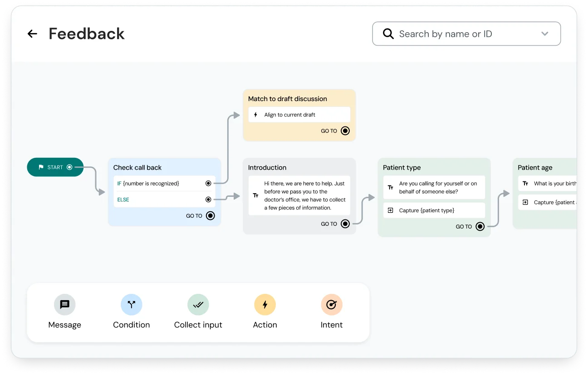Click Match to draft discussion GO TO connector
Screen dimensions: 588x375
(x=345, y=131)
